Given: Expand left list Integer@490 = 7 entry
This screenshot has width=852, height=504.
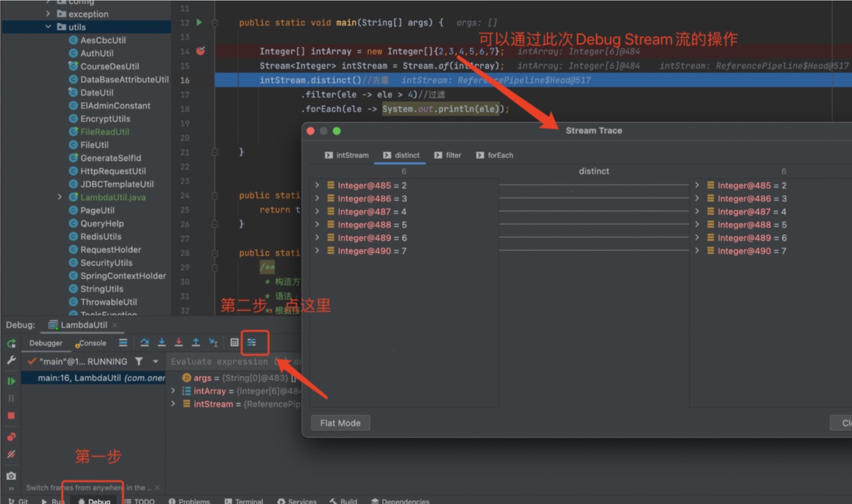Looking at the screenshot, I should pos(317,251).
